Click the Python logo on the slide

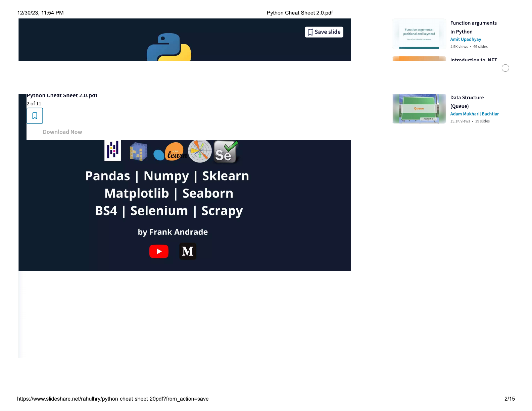coord(169,48)
